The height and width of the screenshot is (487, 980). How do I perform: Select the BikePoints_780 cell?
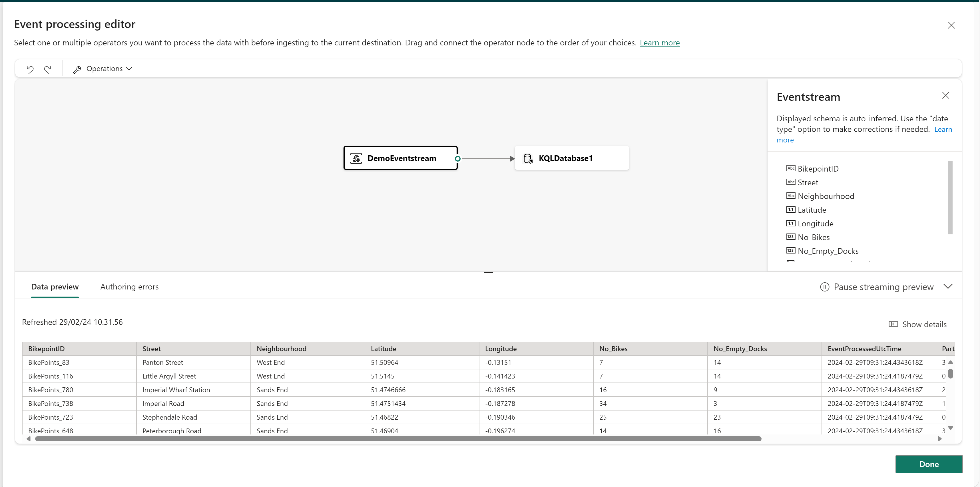click(x=79, y=390)
